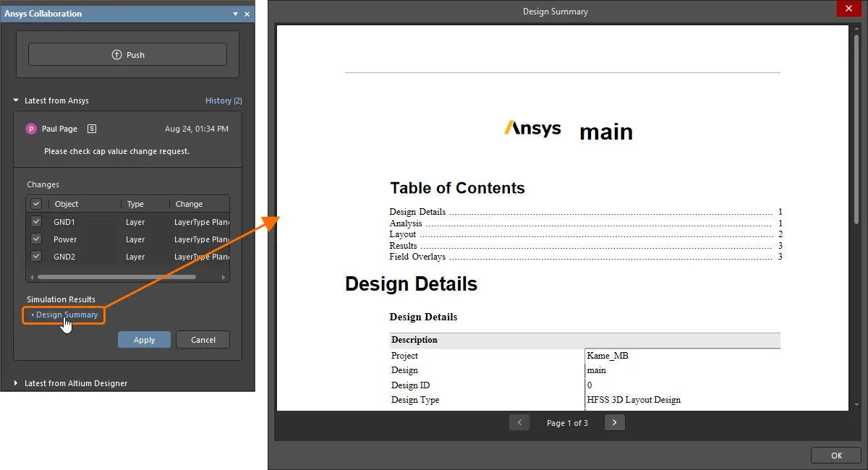Open the History (2) link
The width and height of the screenshot is (868, 470).
[x=224, y=101]
